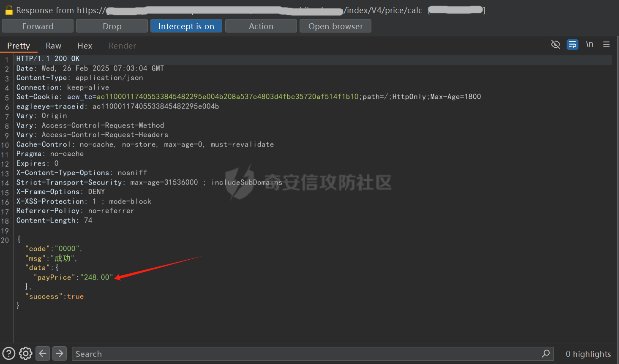Screen dimensions: 619x364
Task: Toggle hidden items eye-slash icon
Action: click(x=556, y=44)
